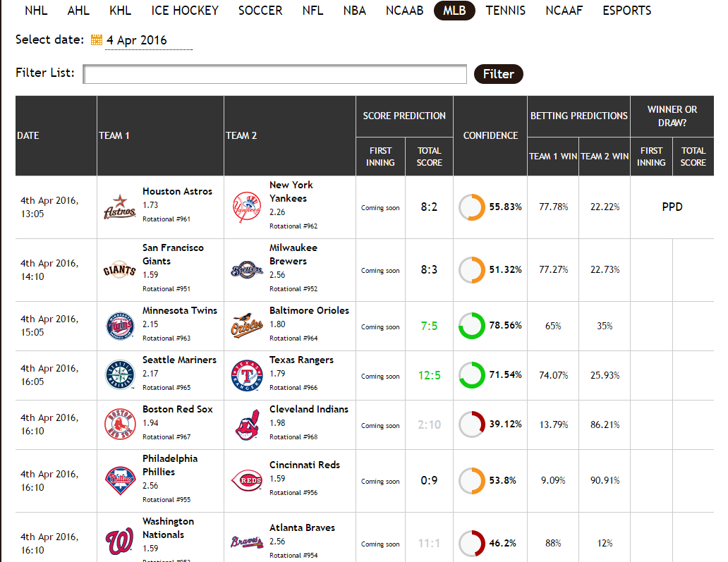Click the red 46.2% confidence ring

coord(472,543)
